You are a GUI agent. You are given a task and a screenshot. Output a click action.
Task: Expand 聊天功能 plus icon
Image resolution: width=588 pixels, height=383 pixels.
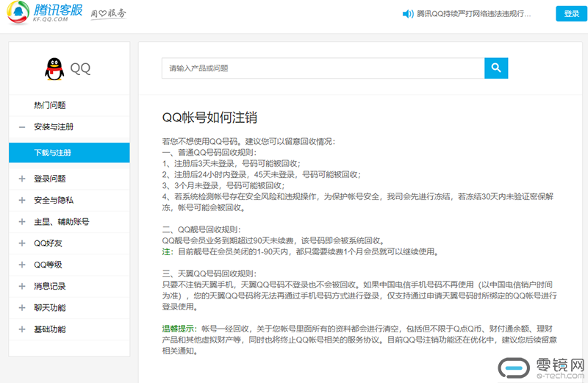coord(22,307)
